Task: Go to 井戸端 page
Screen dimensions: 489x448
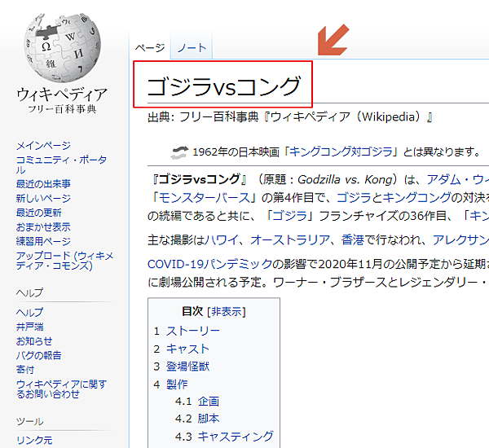Action: [30, 327]
